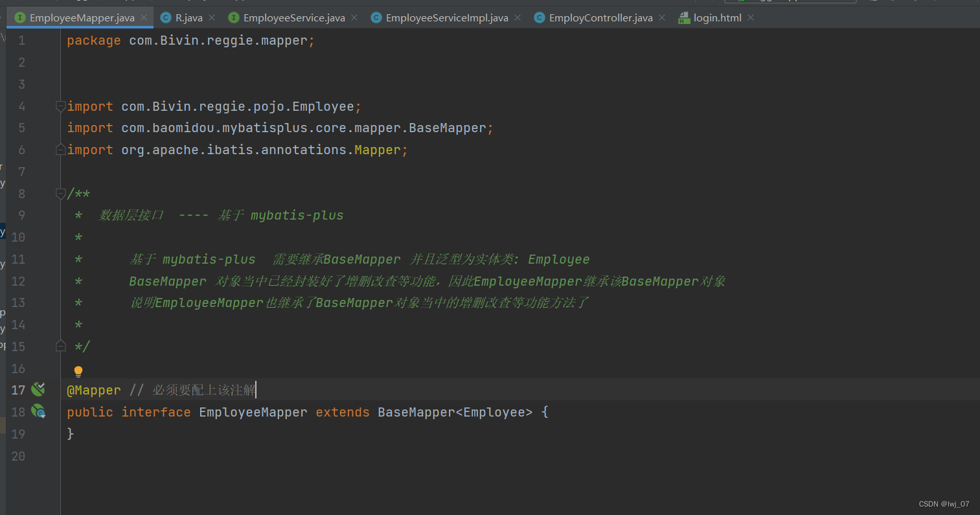Click line number 20 in the gutter

coord(18,456)
